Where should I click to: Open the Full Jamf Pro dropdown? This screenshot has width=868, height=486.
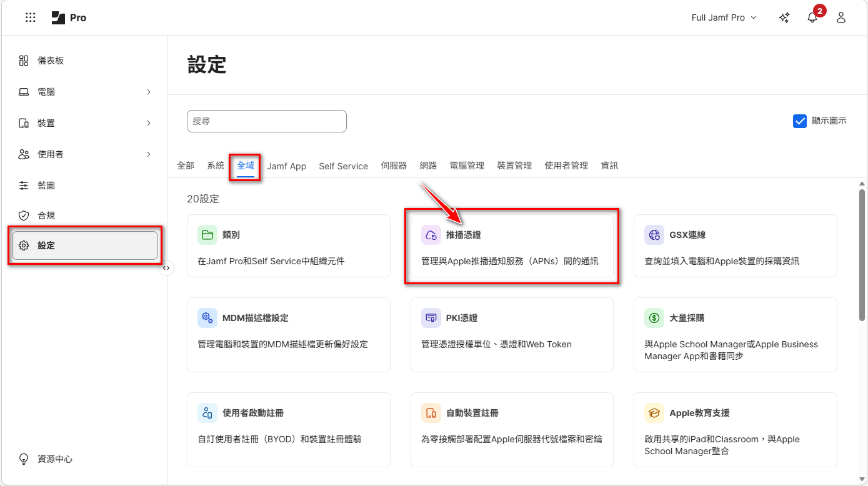[724, 17]
